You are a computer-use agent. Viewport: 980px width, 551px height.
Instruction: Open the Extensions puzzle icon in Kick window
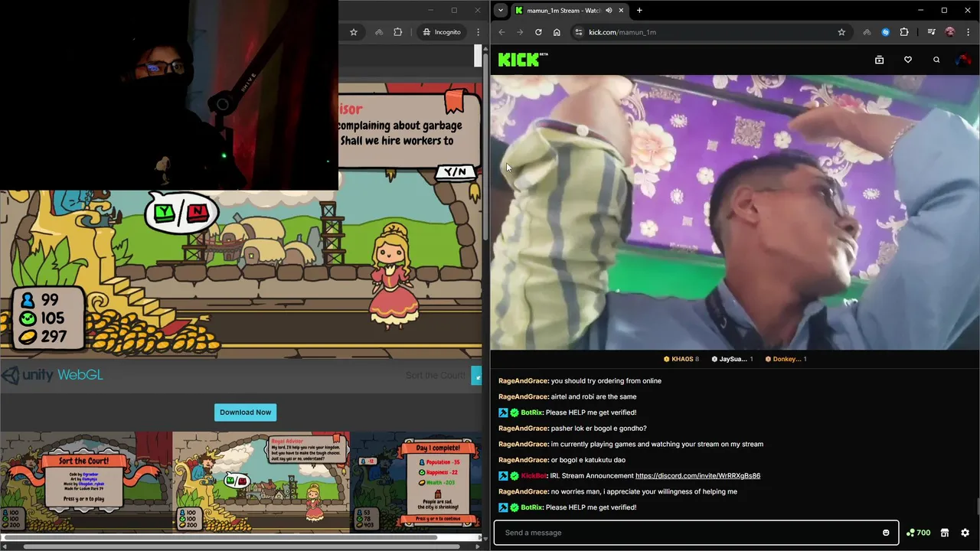(904, 32)
